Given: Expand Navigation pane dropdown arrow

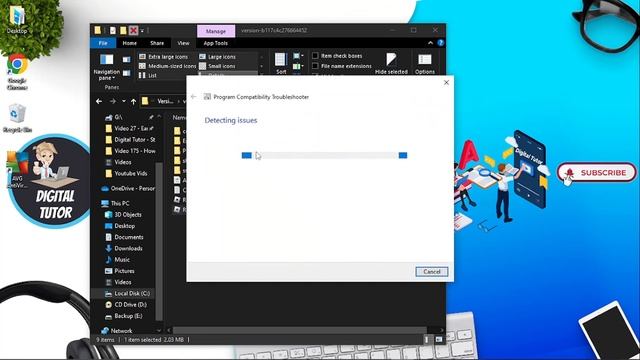Looking at the screenshot, I should 113,78.
